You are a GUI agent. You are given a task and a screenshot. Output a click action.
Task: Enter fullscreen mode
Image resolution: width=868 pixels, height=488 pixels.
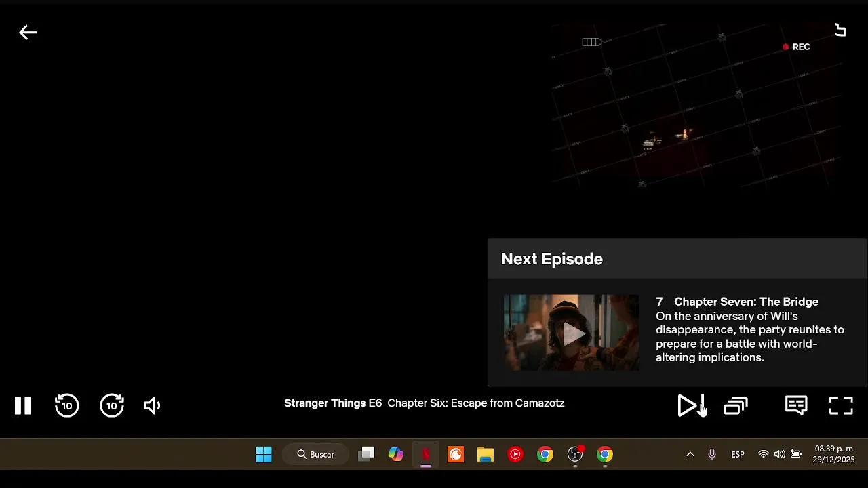tap(841, 405)
